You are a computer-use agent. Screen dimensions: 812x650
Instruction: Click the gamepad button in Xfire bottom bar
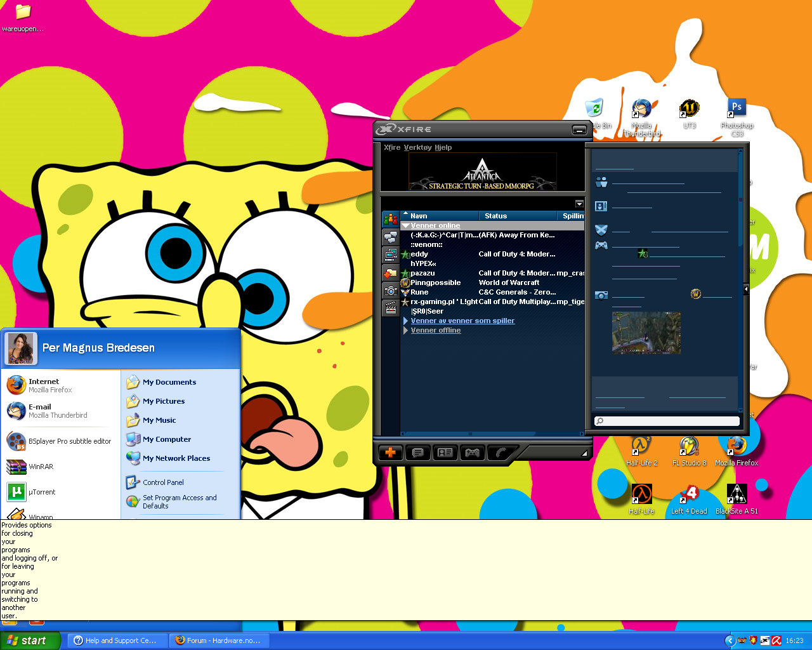point(473,453)
